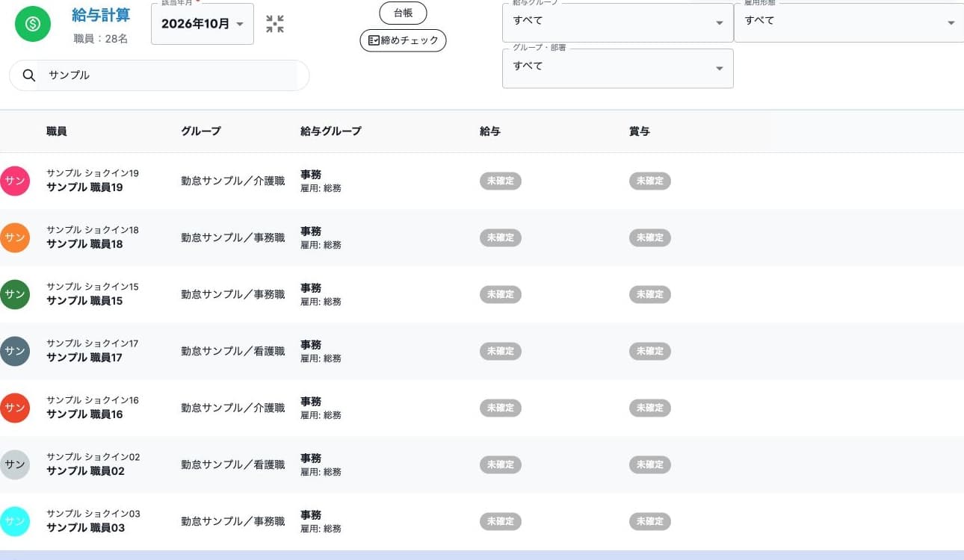Select employee name サンプル 職員19
The image size is (964, 560).
[84, 187]
